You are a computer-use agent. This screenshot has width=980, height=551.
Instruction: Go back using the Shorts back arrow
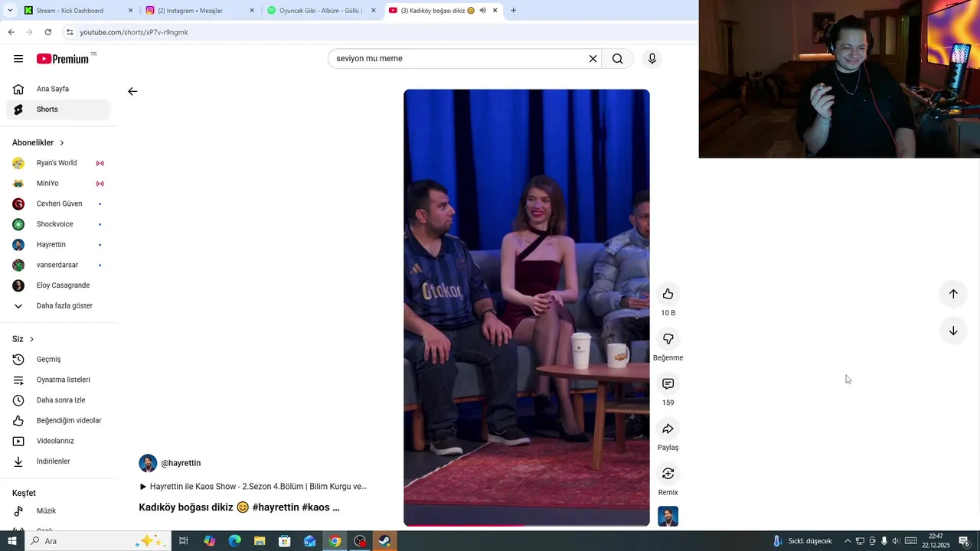pyautogui.click(x=132, y=91)
